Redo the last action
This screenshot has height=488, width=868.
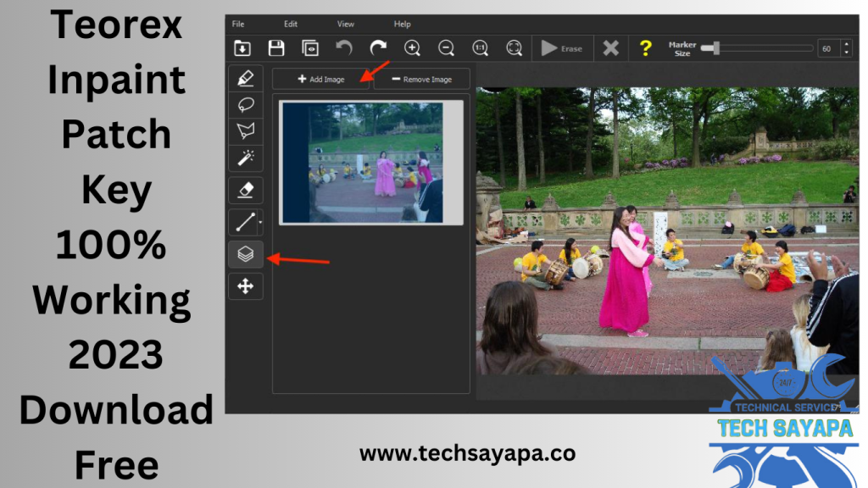378,48
